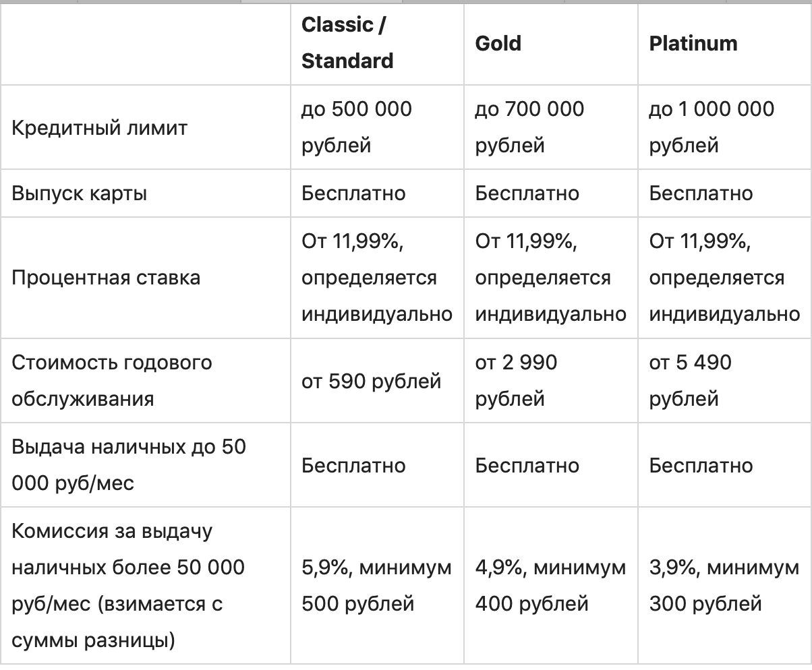Click the 'Выпуск карты' row label
This screenshot has height=670, width=812.
[x=80, y=193]
